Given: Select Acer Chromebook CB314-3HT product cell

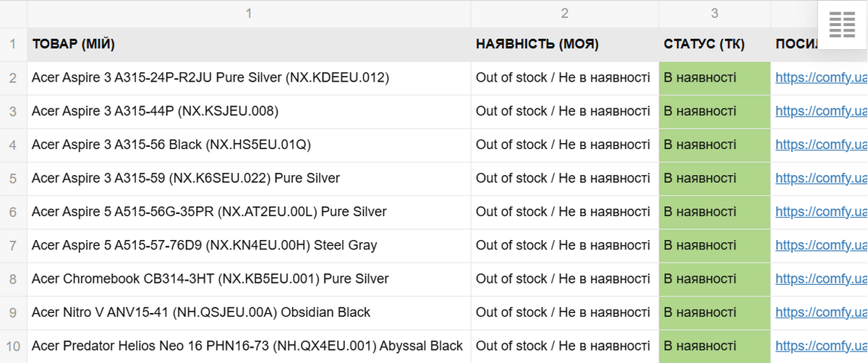Looking at the screenshot, I should tap(249, 279).
